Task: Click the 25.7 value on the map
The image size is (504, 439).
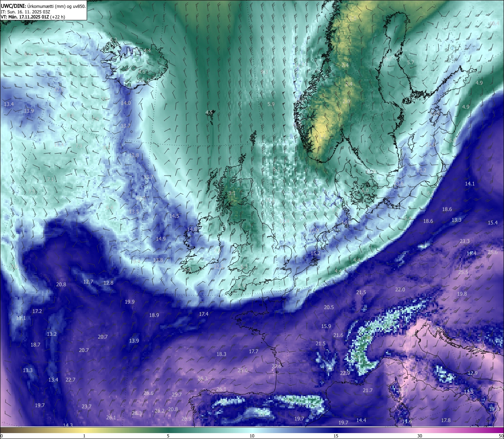Action: pyautogui.click(x=177, y=395)
